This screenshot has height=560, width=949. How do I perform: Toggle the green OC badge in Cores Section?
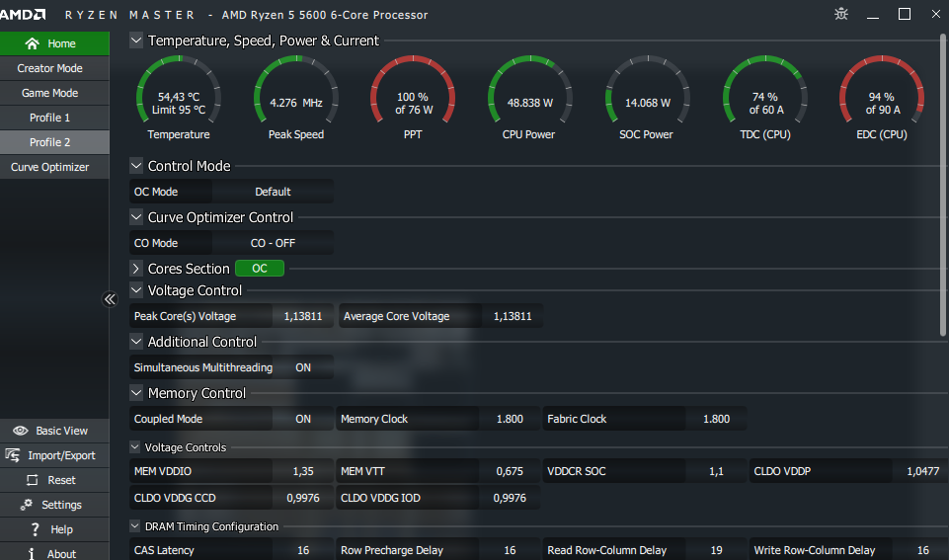[259, 269]
